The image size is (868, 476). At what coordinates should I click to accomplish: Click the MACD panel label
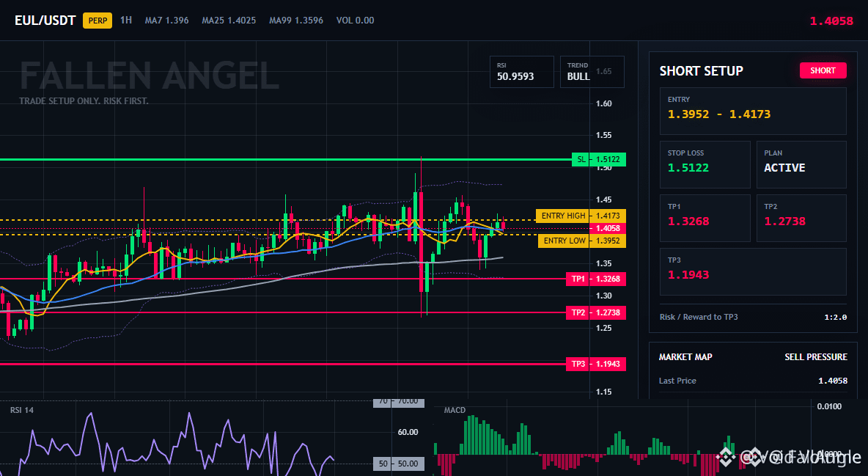pos(455,410)
